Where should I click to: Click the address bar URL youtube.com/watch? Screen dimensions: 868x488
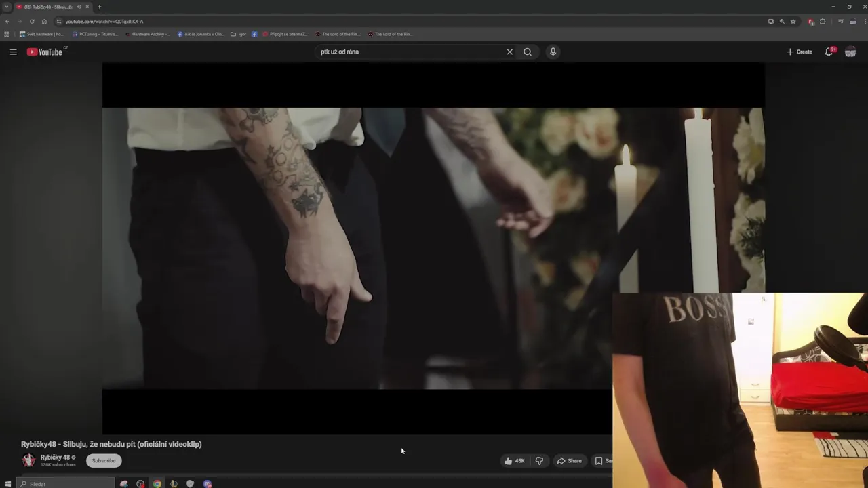(104, 21)
